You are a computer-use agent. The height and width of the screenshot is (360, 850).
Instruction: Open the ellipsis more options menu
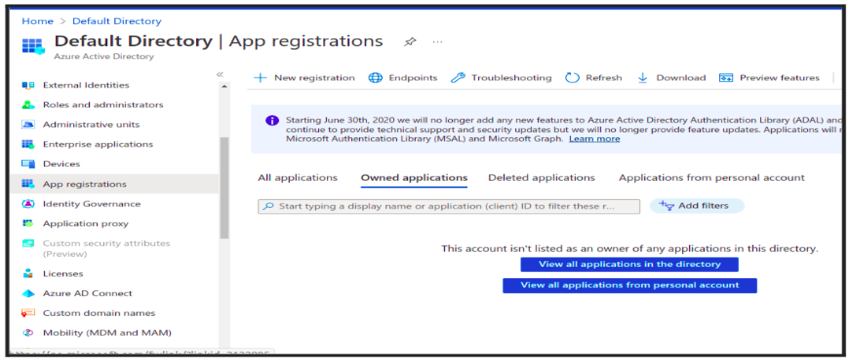(437, 42)
